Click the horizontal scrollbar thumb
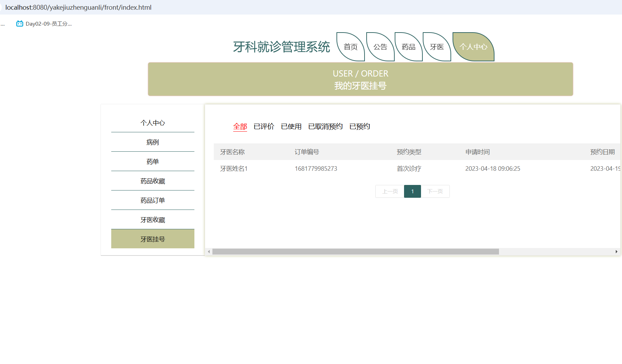 pyautogui.click(x=356, y=251)
